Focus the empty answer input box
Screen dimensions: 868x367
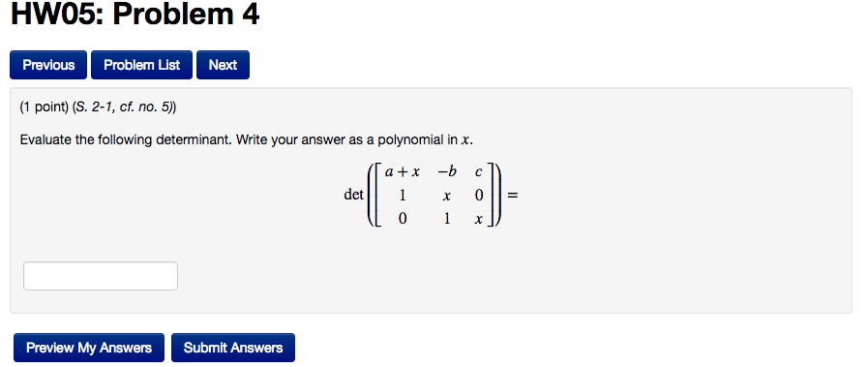101,276
